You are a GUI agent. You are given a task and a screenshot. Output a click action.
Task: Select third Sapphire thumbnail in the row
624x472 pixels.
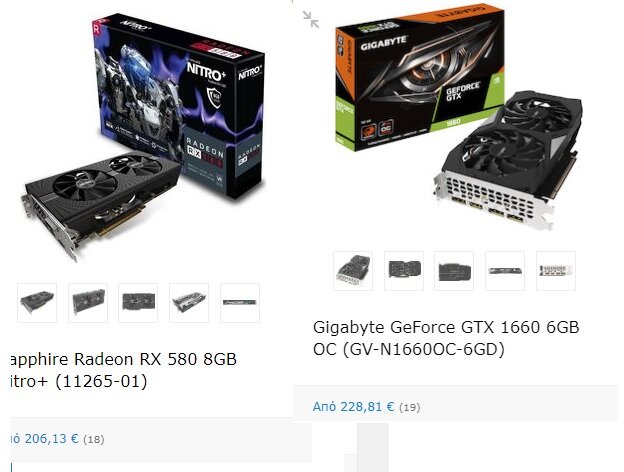tap(138, 302)
